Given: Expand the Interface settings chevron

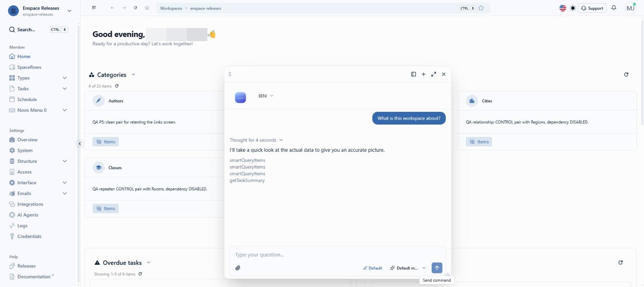Looking at the screenshot, I should [x=64, y=183].
